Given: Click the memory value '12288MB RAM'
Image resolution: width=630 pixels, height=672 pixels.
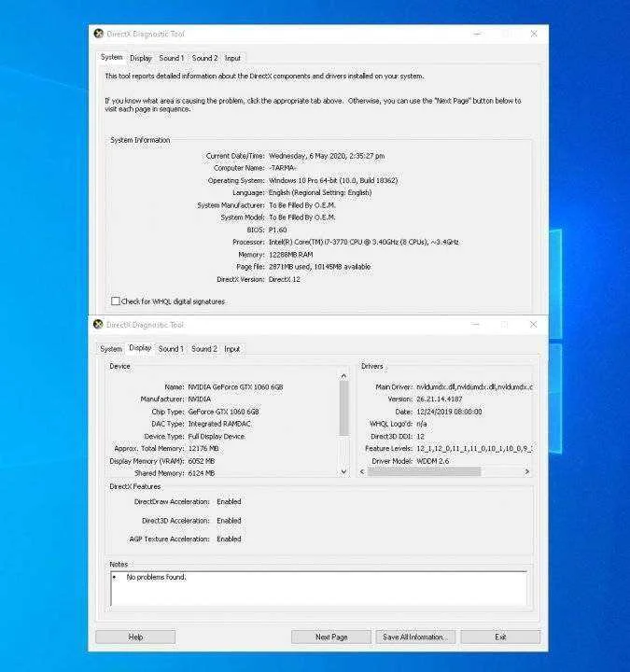Looking at the screenshot, I should tap(291, 255).
